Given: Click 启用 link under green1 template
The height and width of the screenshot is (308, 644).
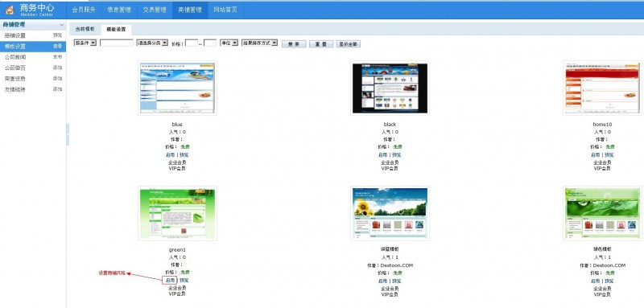Looking at the screenshot, I should click(x=170, y=281).
